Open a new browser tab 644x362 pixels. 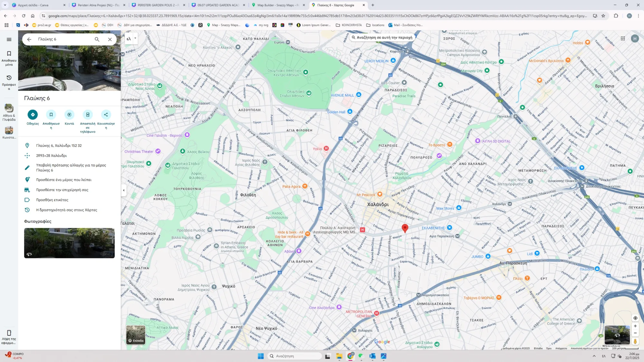[x=373, y=5]
